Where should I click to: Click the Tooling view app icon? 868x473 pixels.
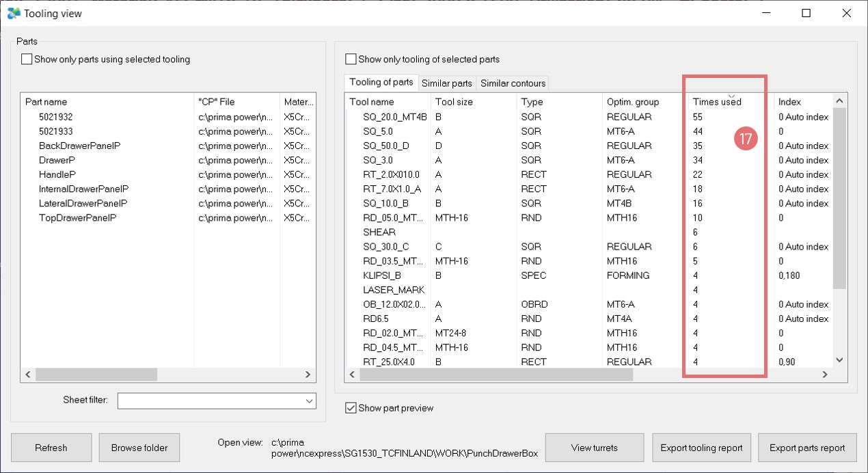coord(13,13)
